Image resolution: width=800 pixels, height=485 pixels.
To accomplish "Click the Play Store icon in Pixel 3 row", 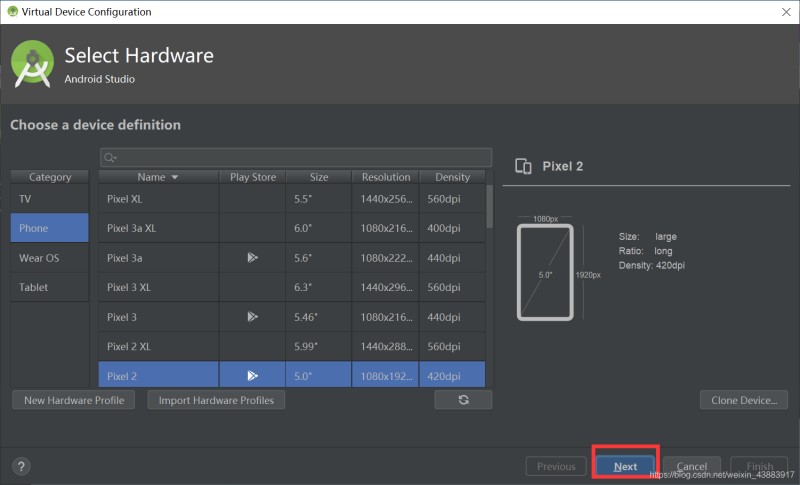I will pos(252,317).
